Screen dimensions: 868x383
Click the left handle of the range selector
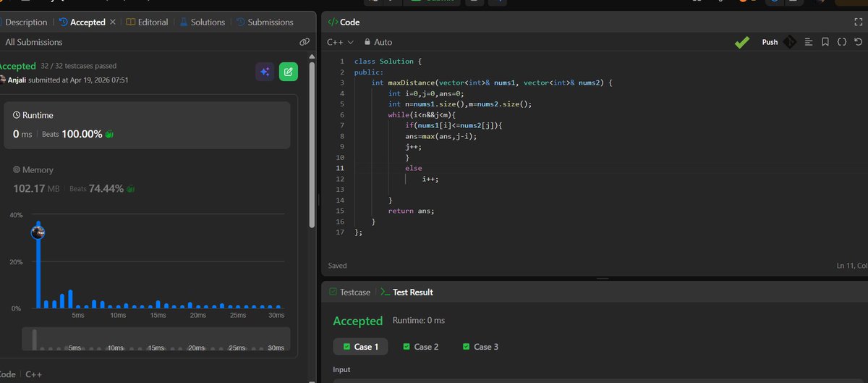click(x=34, y=340)
